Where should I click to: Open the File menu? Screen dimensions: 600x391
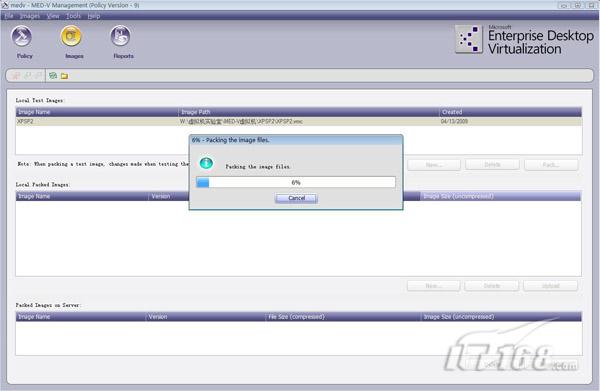coord(9,16)
